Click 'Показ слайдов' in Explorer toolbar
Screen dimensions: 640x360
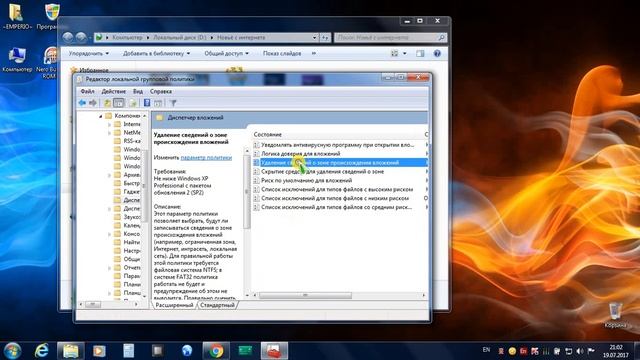(282, 53)
